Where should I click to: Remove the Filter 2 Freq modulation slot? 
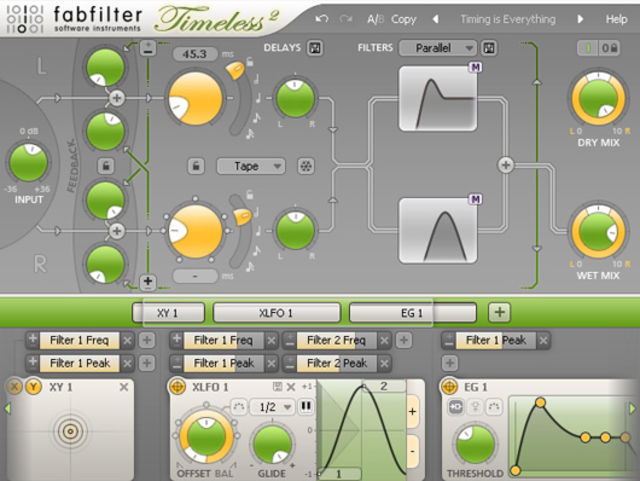[x=384, y=340]
